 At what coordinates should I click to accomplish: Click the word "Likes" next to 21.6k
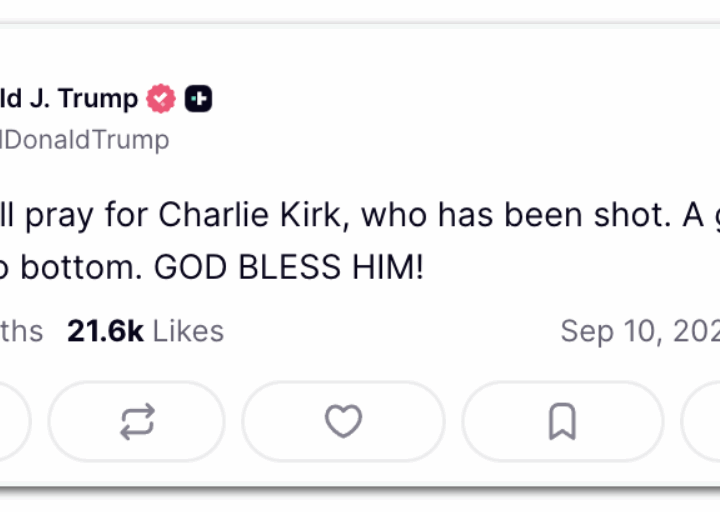[x=188, y=331]
